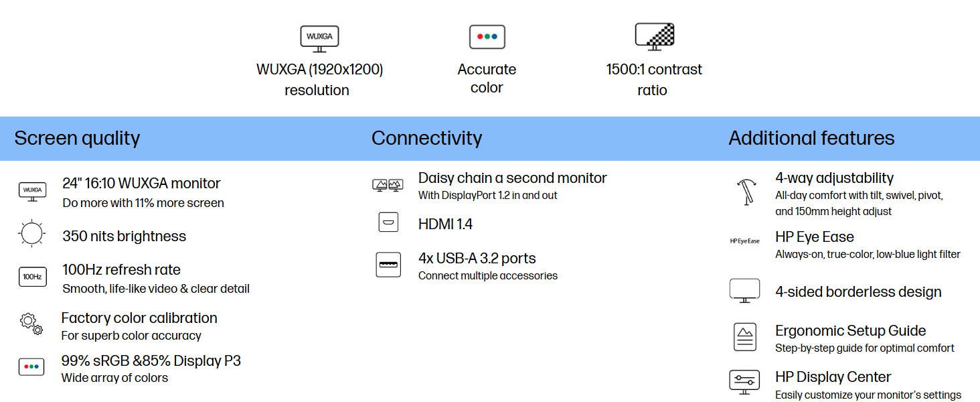
Task: Select the HDMI port icon
Action: click(x=388, y=223)
